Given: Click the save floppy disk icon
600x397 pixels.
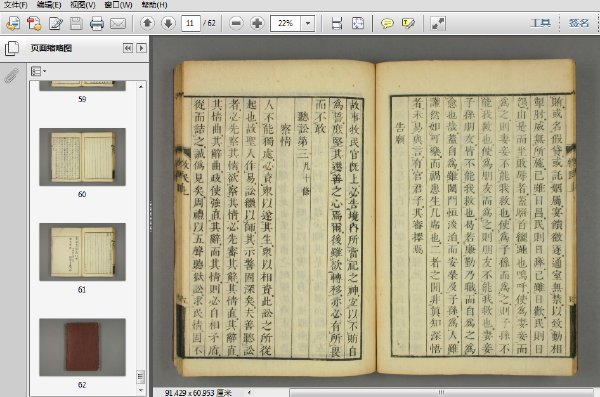Looking at the screenshot, I should click(x=76, y=24).
